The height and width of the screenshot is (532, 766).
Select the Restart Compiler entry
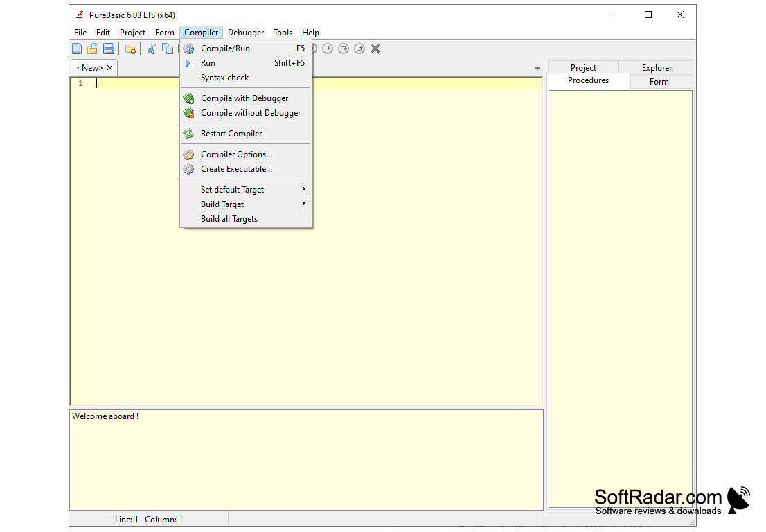(247, 134)
